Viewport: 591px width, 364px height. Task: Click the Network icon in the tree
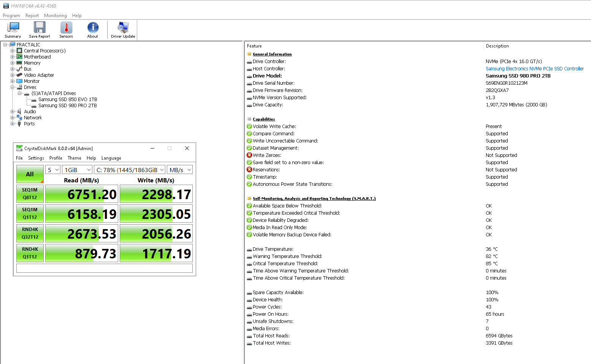pyautogui.click(x=19, y=117)
